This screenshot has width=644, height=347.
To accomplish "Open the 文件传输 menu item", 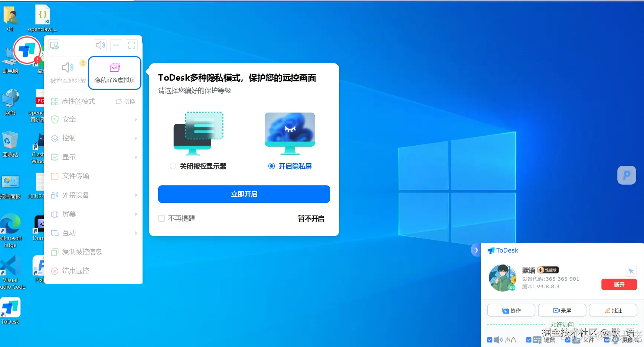I will pyautogui.click(x=94, y=176).
